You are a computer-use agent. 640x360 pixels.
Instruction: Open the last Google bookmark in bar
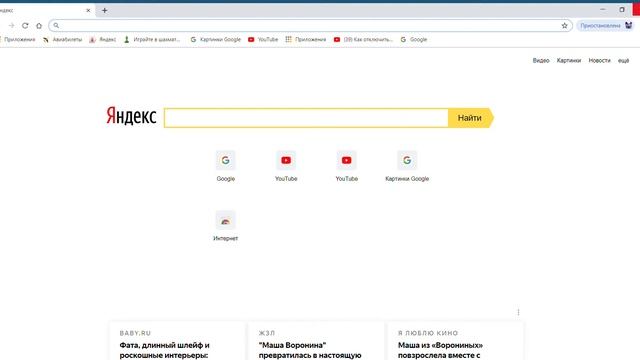414,40
